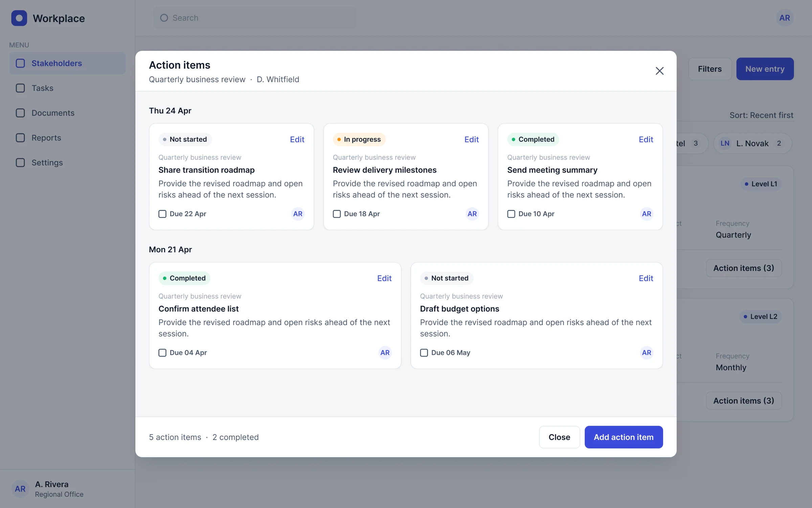Check the Due 18 Apr checkbox
Viewport: 812px width, 508px height.
coord(337,214)
